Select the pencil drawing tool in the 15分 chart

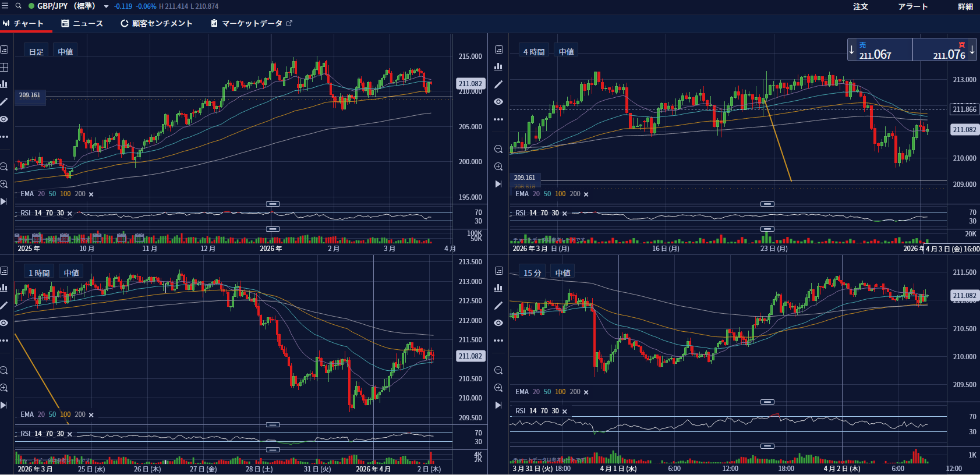click(498, 305)
